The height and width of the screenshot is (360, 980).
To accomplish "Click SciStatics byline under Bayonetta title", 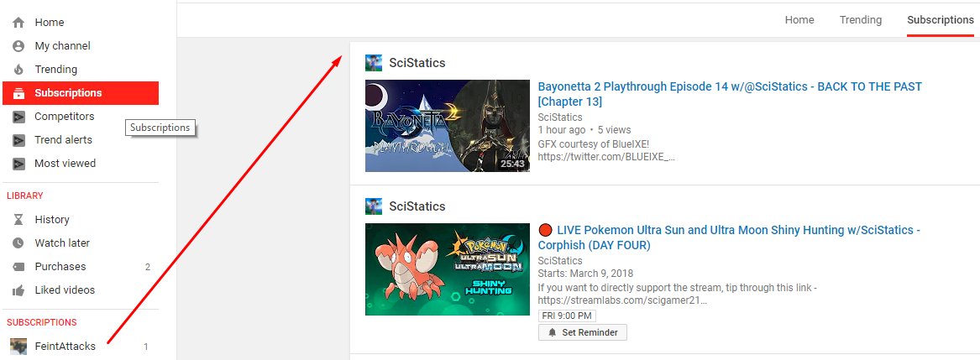I will 560,117.
